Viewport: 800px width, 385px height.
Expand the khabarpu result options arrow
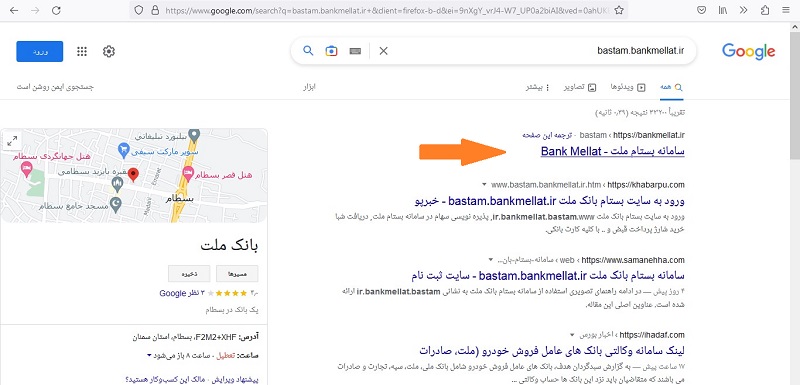click(483, 184)
